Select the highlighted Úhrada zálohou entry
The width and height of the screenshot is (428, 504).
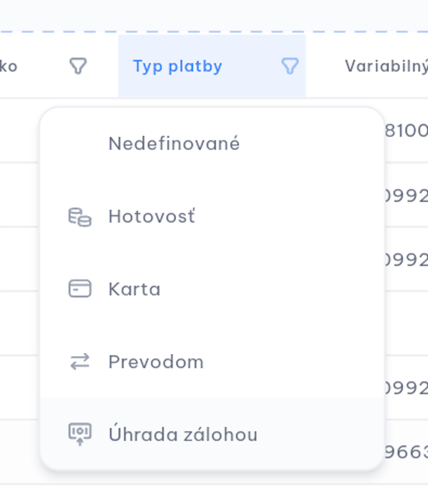pyautogui.click(x=212, y=434)
